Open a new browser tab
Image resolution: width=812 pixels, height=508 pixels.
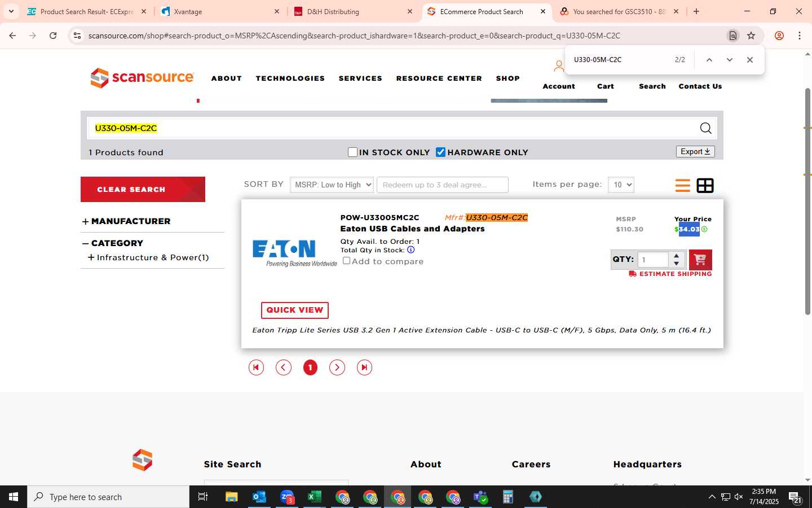(x=696, y=11)
